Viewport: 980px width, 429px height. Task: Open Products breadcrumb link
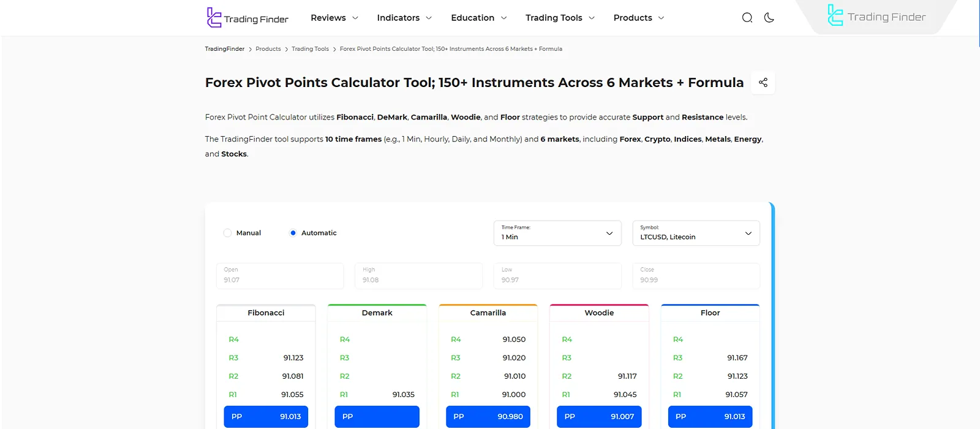(268, 49)
